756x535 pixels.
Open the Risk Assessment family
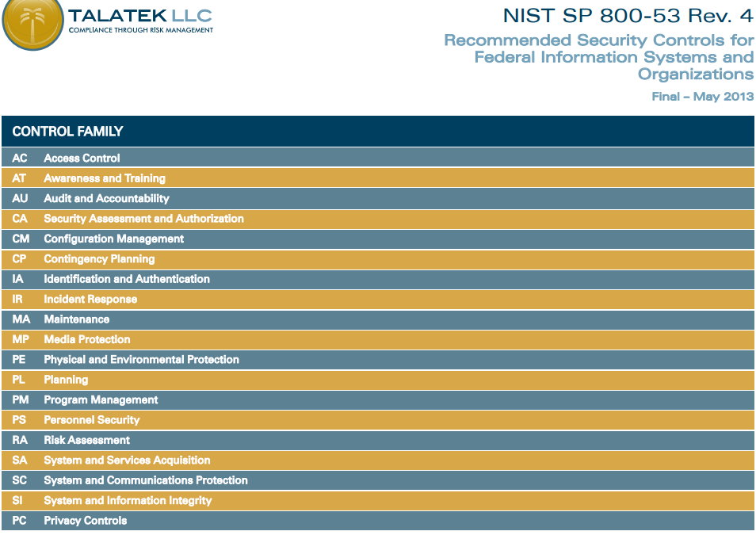86,440
